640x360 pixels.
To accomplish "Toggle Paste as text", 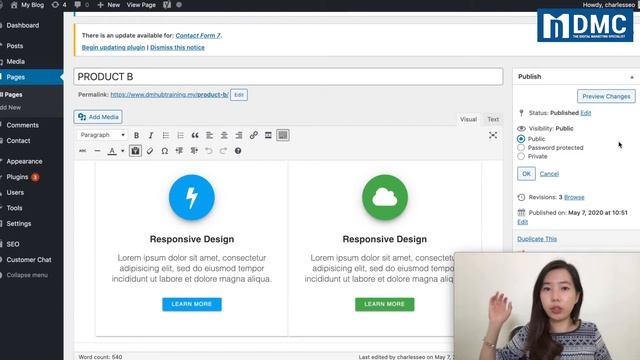I will [x=135, y=151].
